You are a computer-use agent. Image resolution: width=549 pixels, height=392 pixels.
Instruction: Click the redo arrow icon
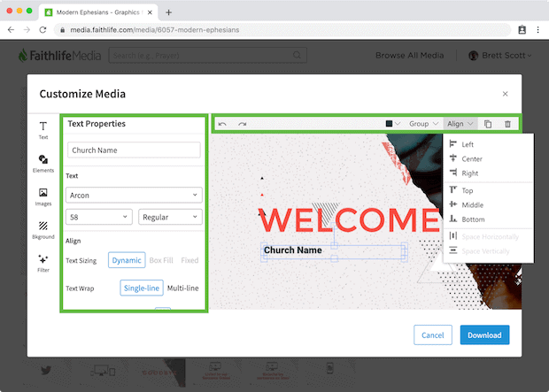(242, 124)
